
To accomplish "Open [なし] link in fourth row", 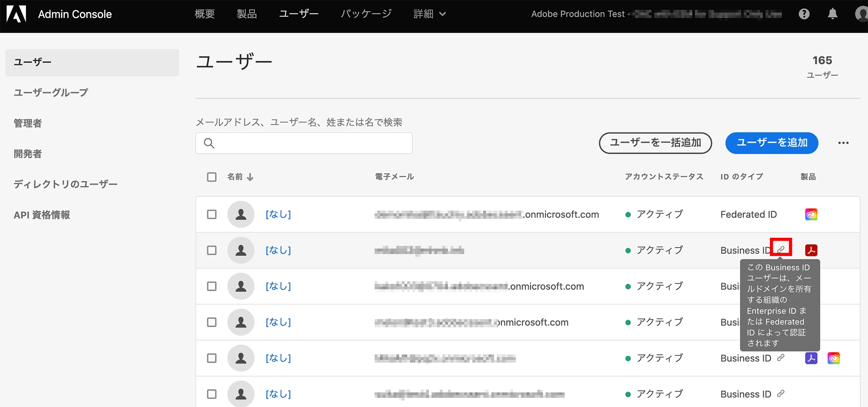I will click(x=278, y=322).
